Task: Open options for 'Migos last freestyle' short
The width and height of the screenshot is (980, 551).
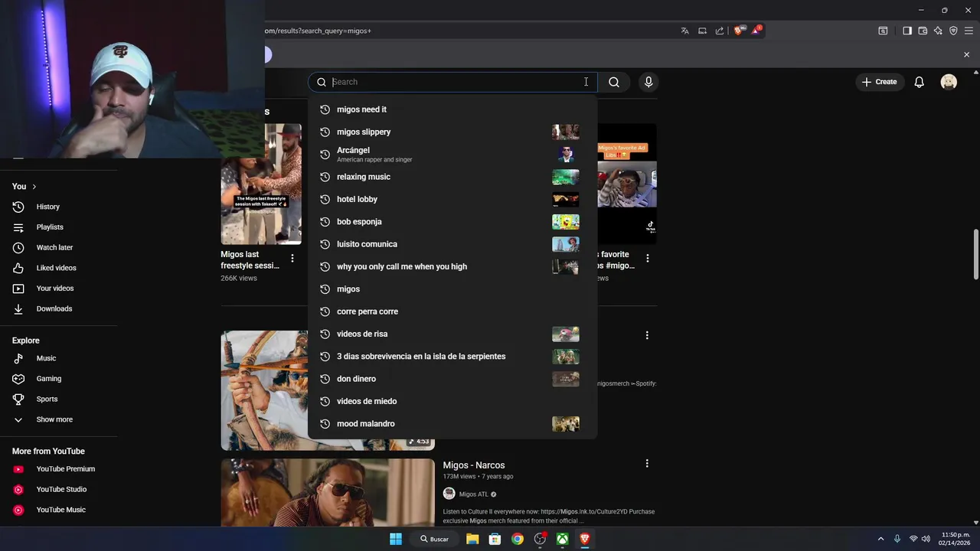Action: click(x=292, y=259)
